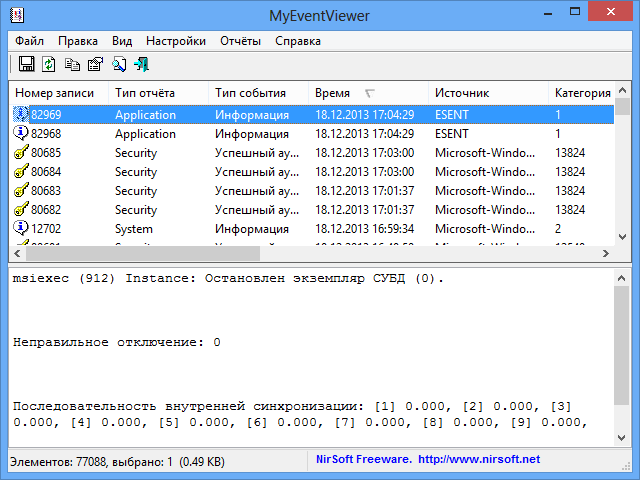Select record number 80685
The height and width of the screenshot is (480, 640).
coord(46,153)
